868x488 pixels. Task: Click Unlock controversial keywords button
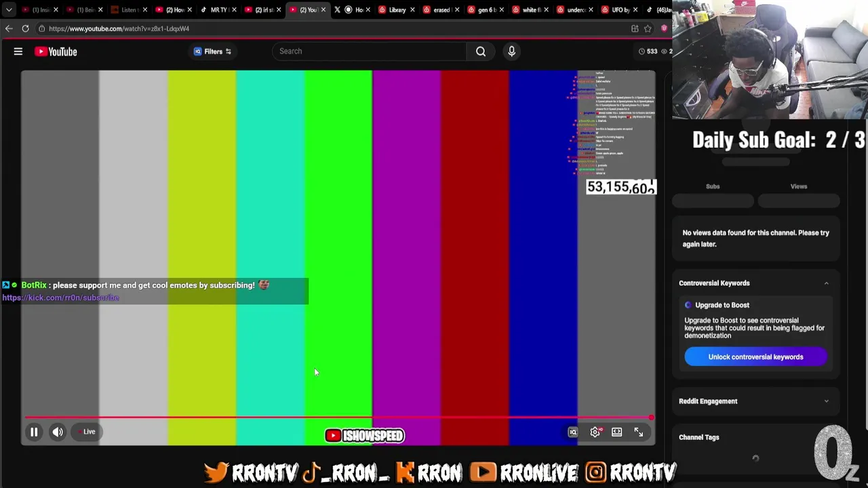755,357
